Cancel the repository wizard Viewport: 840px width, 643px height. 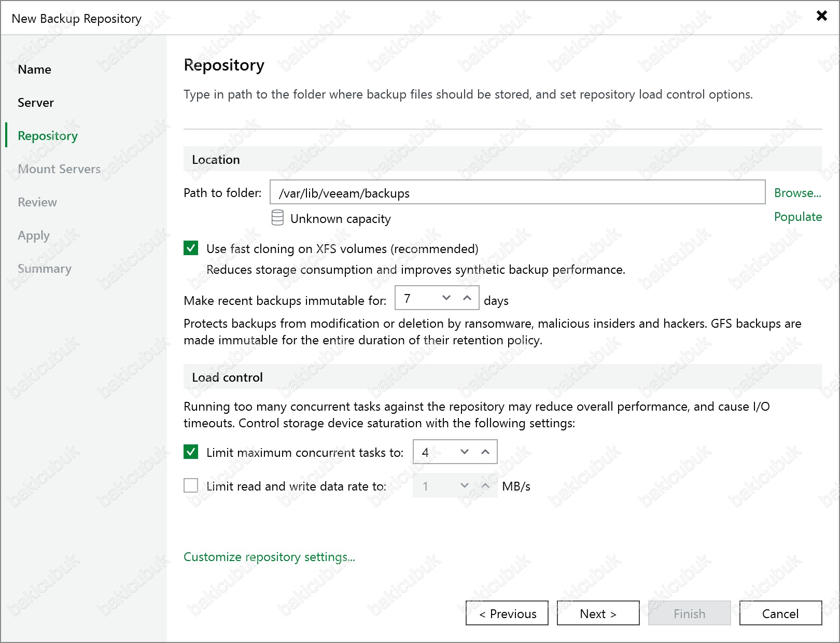click(780, 613)
